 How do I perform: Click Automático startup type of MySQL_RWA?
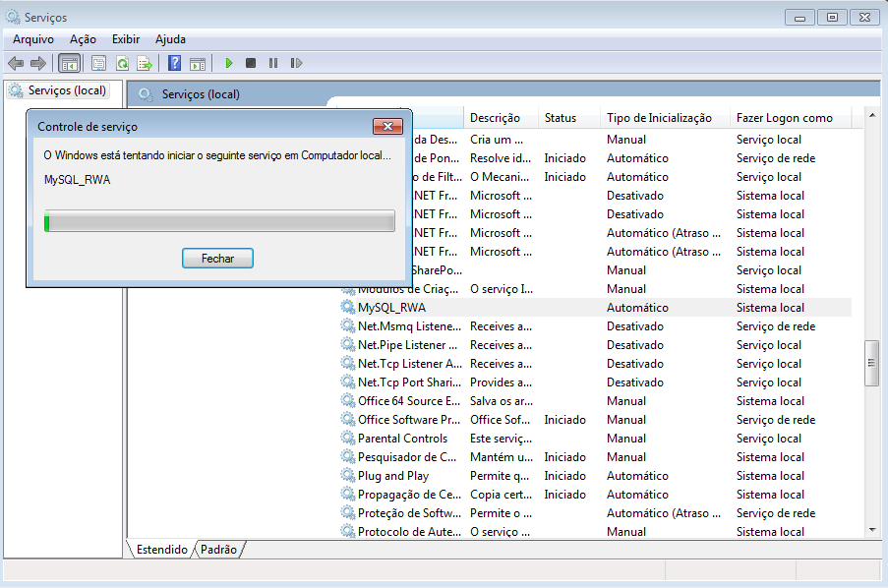click(637, 308)
